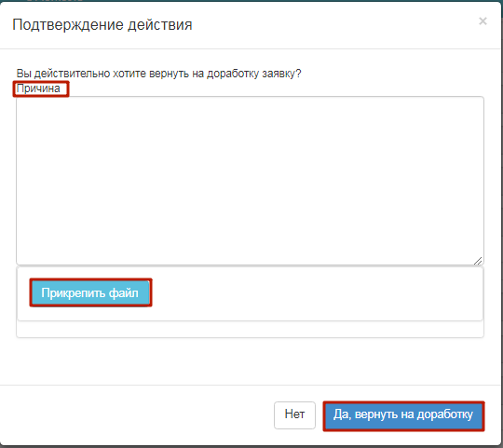Click the Причина field label
Screen dimensions: 503x448
point(38,88)
